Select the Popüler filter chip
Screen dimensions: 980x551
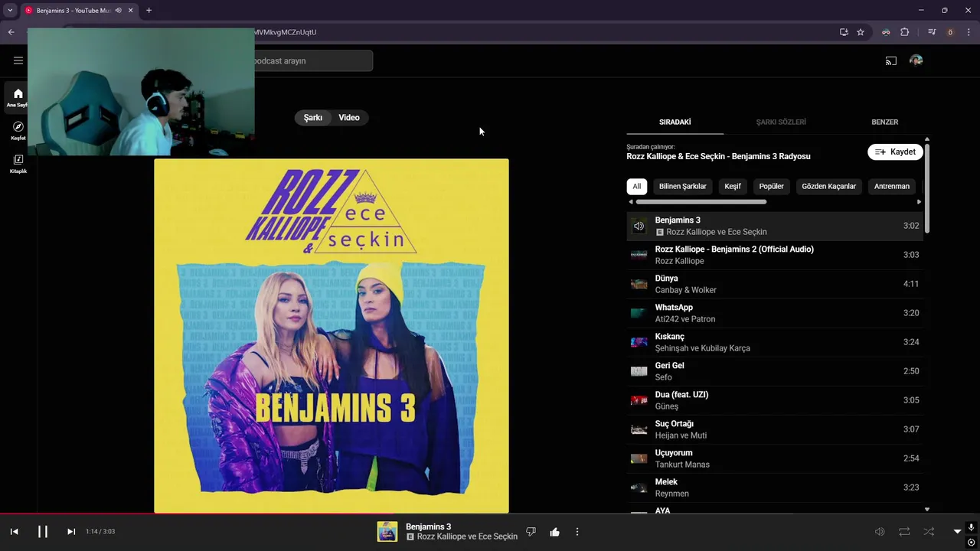[772, 186]
